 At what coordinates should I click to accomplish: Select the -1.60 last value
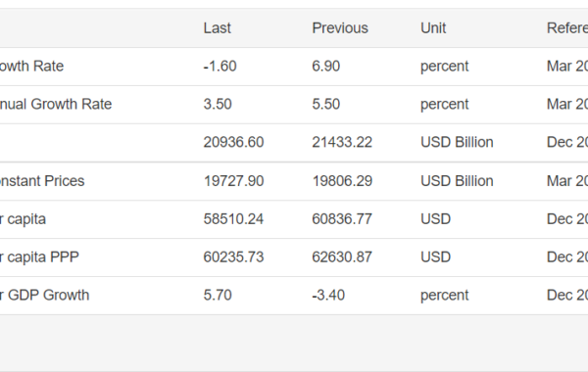tap(220, 67)
